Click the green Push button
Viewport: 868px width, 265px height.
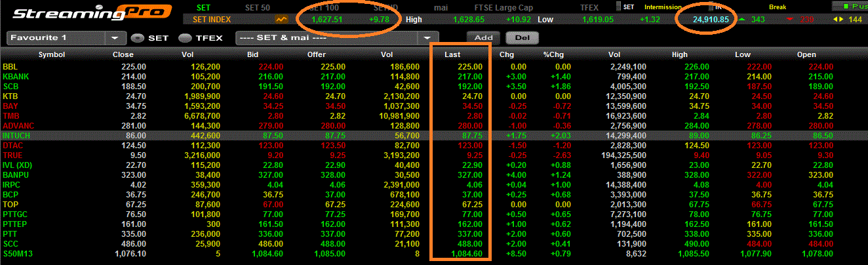click(x=850, y=6)
